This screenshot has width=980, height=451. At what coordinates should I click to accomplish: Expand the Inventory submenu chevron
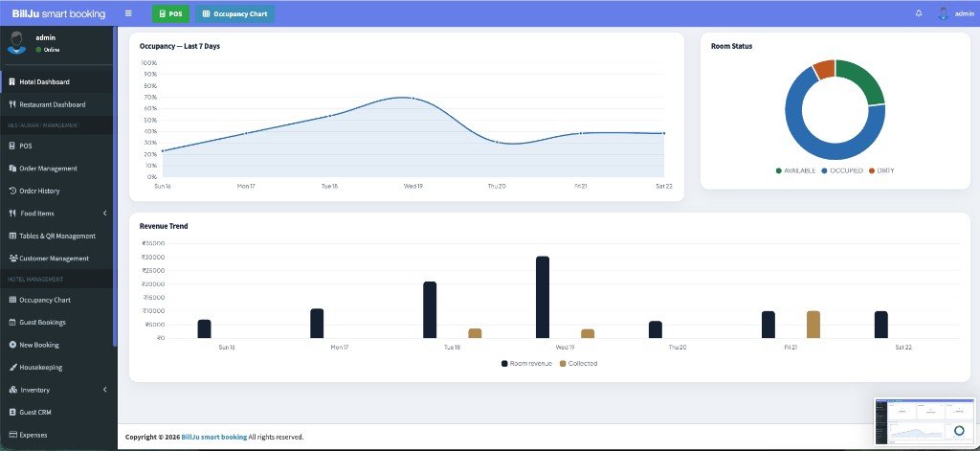[x=104, y=390]
